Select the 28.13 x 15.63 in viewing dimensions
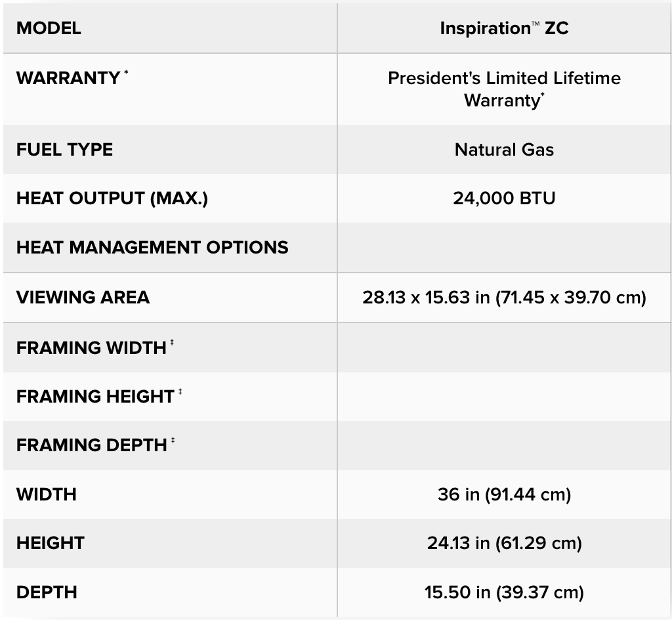Screen dimensions: 672x620 (504, 298)
